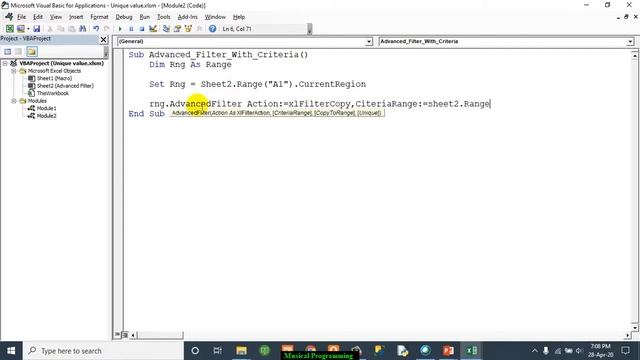Screen dimensions: 640x360
Task: Click the Cut scissors icon
Action: coord(50,29)
